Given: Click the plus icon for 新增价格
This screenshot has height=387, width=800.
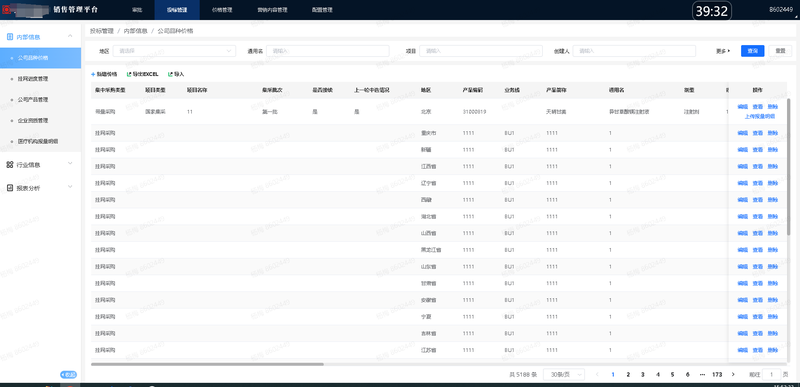Looking at the screenshot, I should click(x=93, y=74).
